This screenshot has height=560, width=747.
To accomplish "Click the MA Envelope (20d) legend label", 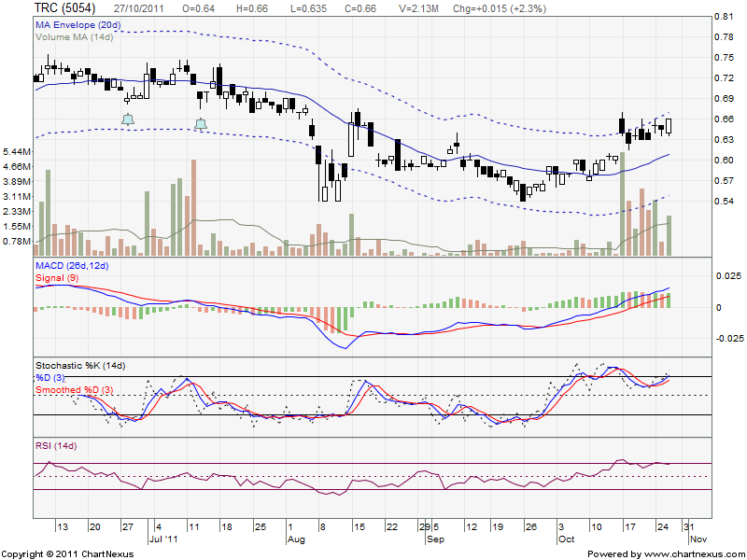I will point(71,24).
